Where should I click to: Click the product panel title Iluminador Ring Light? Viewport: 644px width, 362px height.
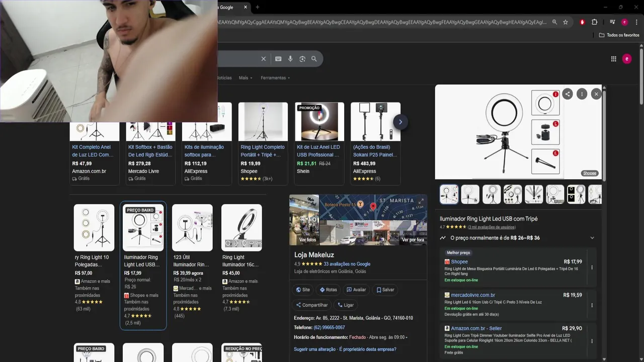tap(489, 219)
